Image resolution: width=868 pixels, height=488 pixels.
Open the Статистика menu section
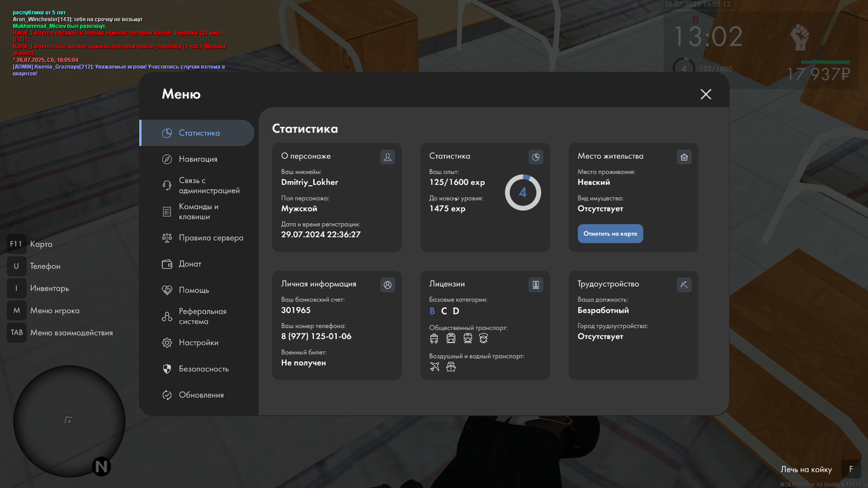pos(197,133)
